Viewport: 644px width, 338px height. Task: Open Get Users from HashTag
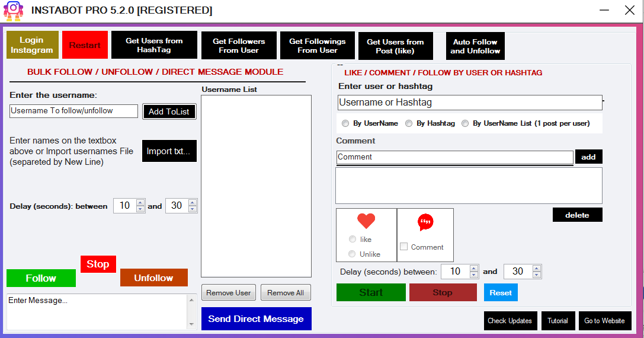click(154, 45)
